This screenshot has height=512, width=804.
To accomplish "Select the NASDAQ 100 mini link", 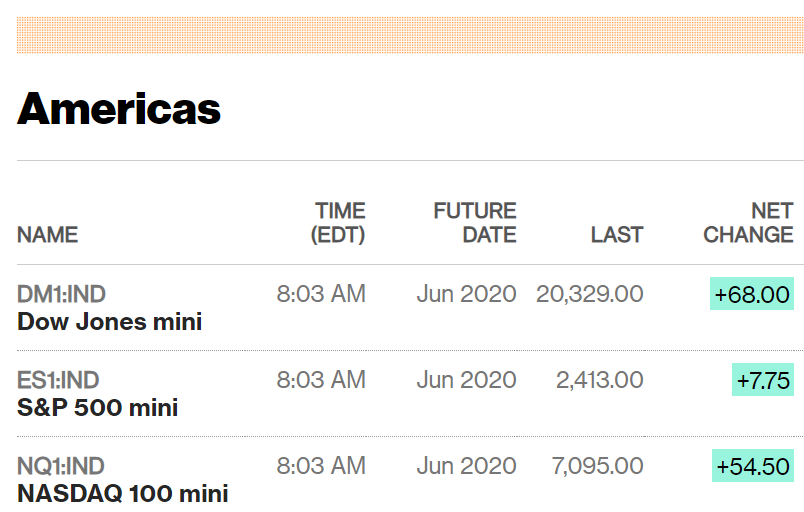I will click(x=122, y=494).
